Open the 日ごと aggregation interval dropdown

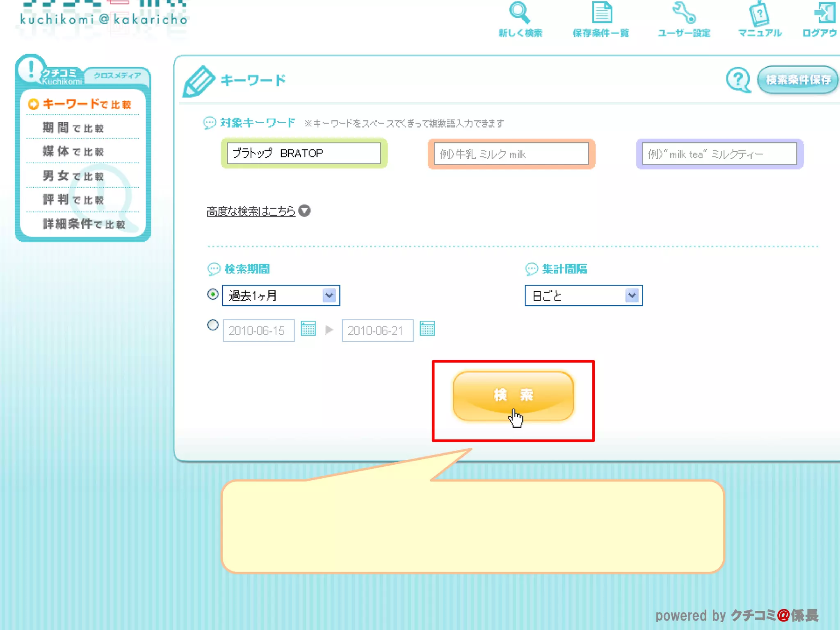(x=584, y=295)
